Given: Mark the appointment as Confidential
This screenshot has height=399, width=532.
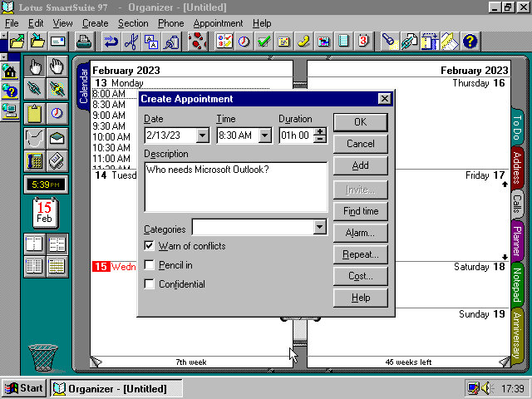Looking at the screenshot, I should point(150,284).
